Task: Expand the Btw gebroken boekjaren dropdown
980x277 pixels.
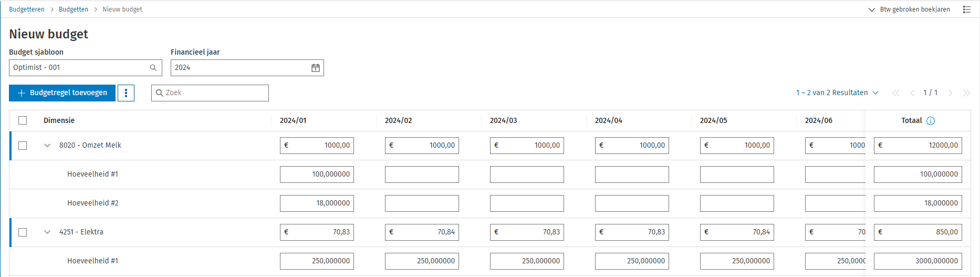Action: point(909,9)
